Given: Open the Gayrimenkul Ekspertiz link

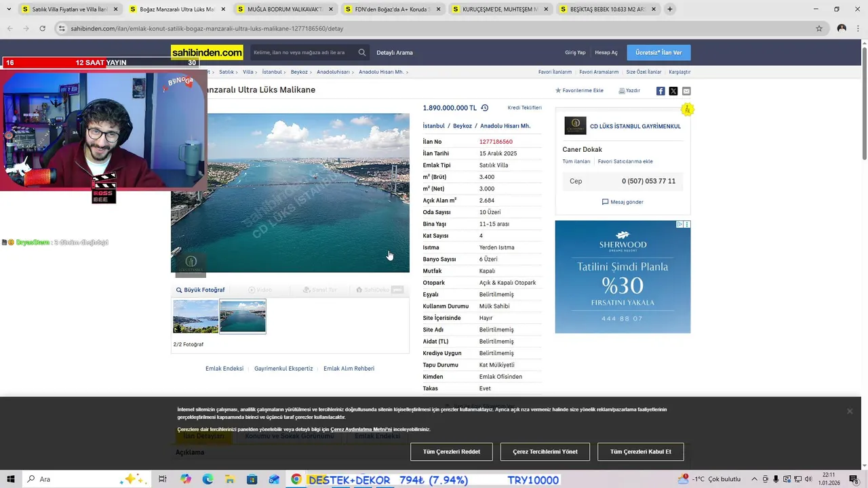Looking at the screenshot, I should pos(283,369).
